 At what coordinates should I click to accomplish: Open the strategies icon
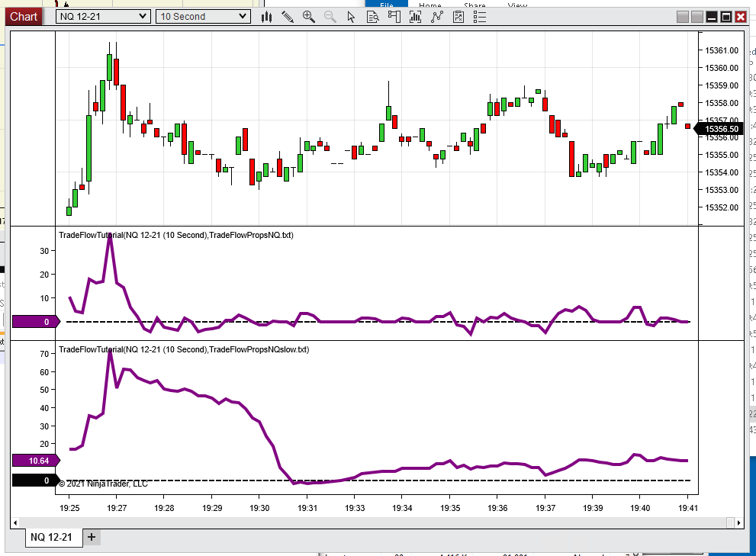(x=458, y=17)
